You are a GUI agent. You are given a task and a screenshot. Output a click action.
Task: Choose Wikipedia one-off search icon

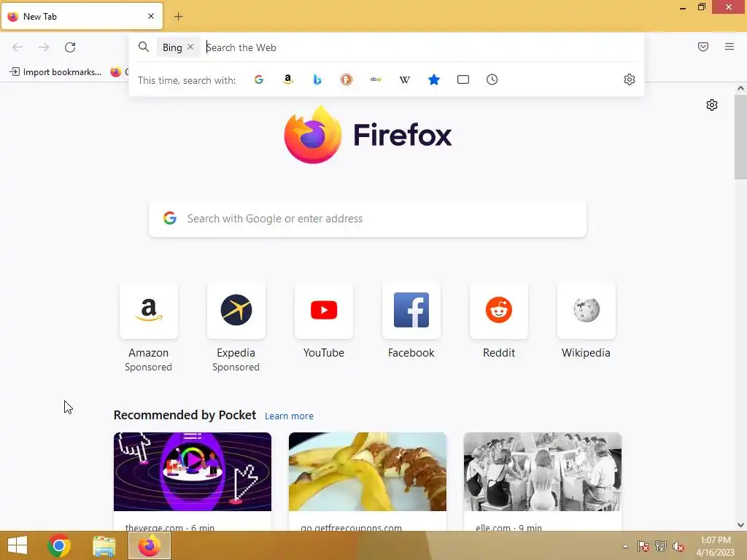404,79
